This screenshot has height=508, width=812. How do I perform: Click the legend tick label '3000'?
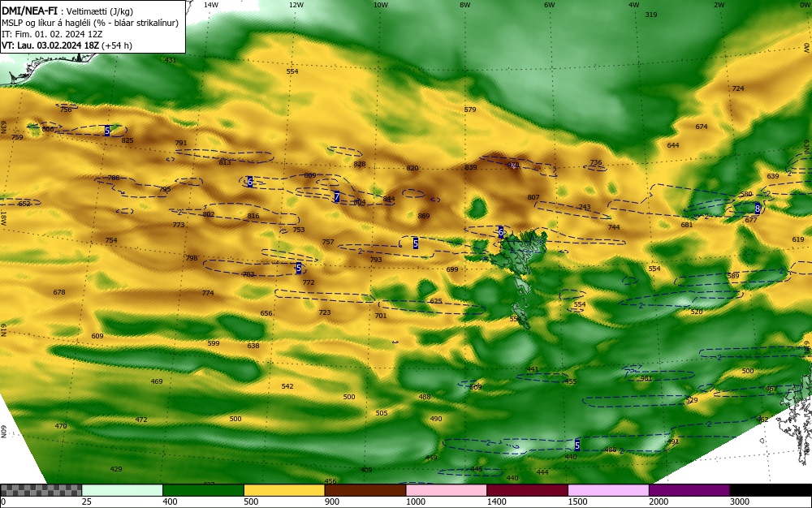pyautogui.click(x=740, y=502)
